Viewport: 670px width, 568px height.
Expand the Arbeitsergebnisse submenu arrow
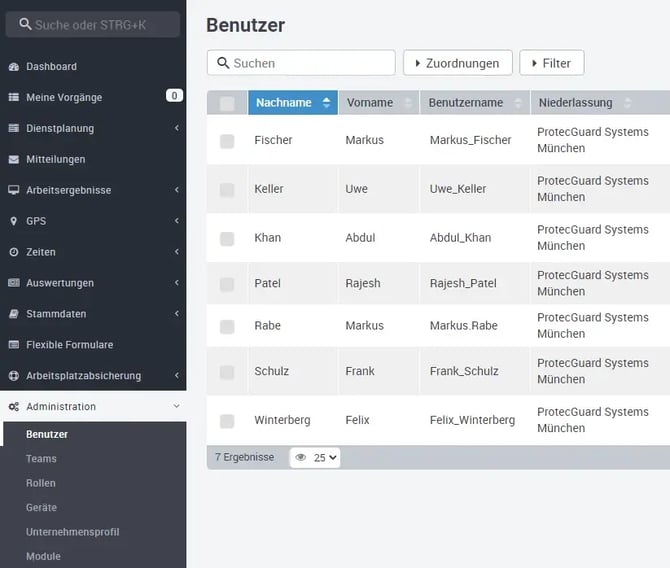pyautogui.click(x=176, y=190)
